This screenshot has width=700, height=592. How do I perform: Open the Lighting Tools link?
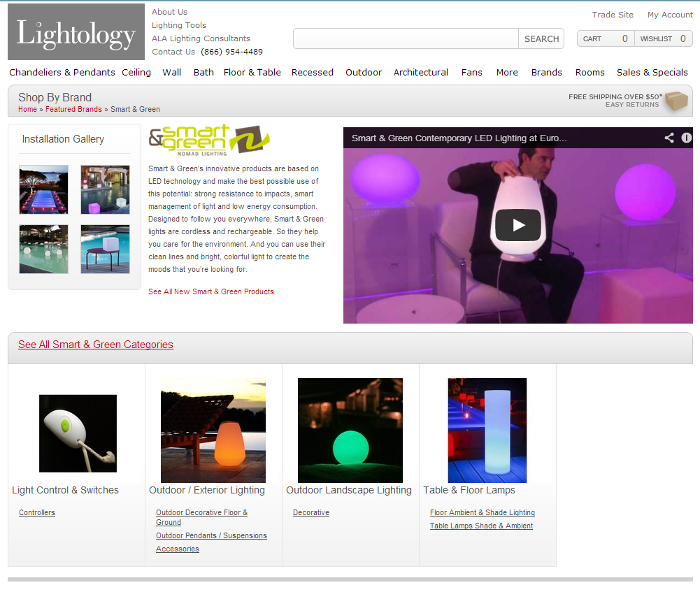click(179, 25)
